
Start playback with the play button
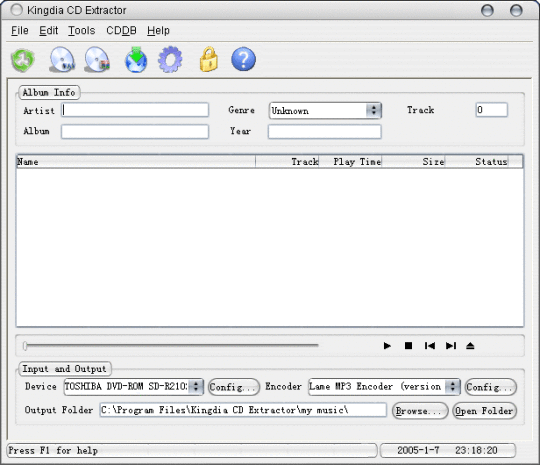coord(387,345)
